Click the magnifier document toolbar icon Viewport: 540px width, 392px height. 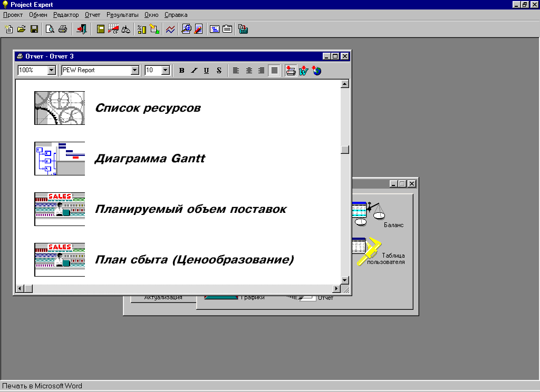(186, 30)
